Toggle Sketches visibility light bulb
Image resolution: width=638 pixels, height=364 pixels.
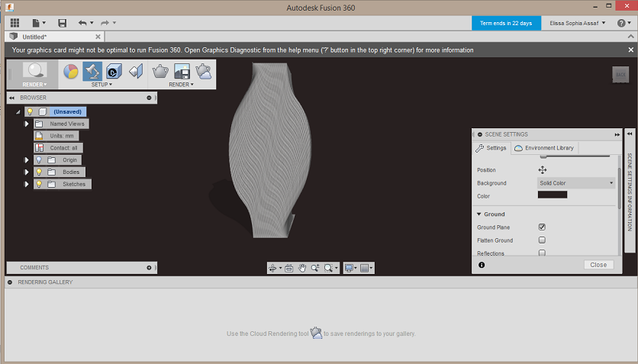pos(39,184)
